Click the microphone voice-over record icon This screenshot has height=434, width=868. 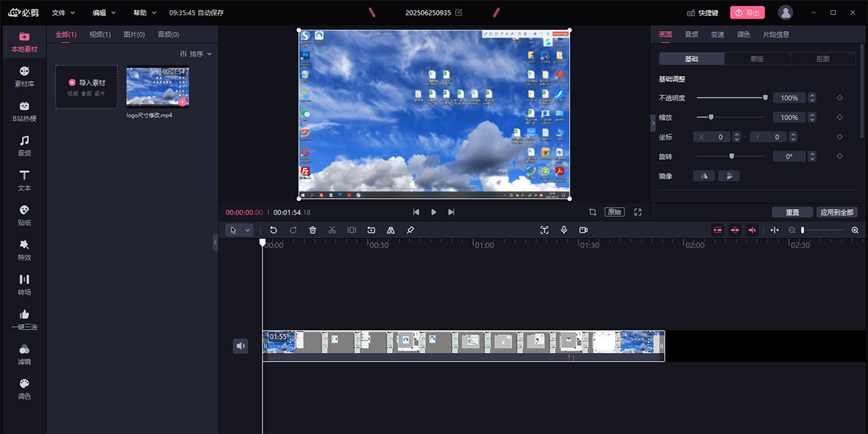click(x=564, y=230)
